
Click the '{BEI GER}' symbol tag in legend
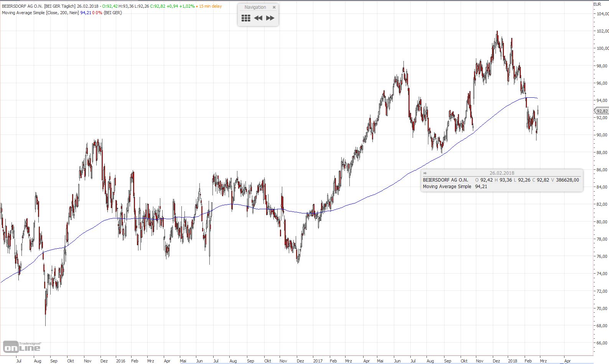click(113, 13)
